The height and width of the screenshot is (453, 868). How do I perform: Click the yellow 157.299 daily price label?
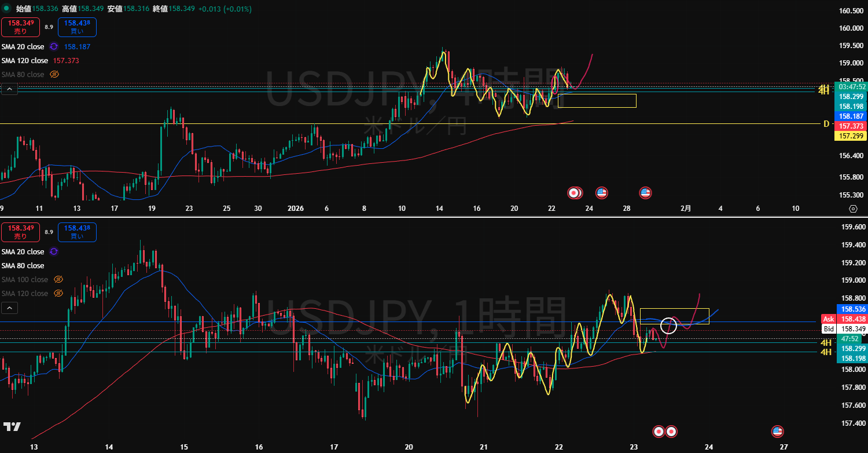851,136
